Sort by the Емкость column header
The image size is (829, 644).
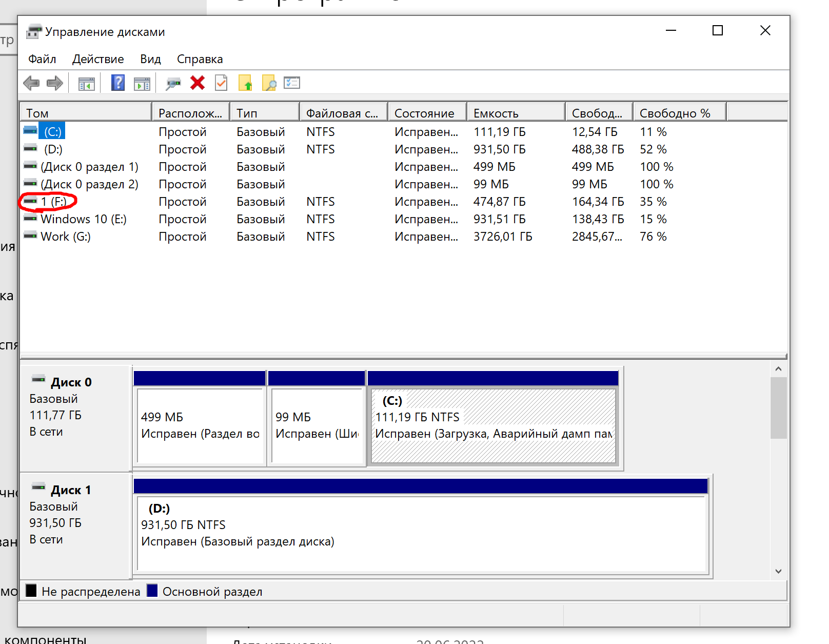click(515, 113)
